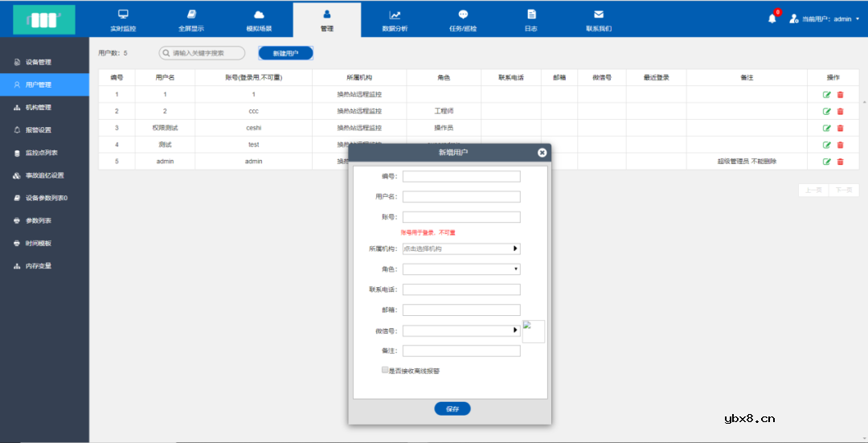Click the ccc account cell
The image size is (868, 443).
[x=253, y=111]
